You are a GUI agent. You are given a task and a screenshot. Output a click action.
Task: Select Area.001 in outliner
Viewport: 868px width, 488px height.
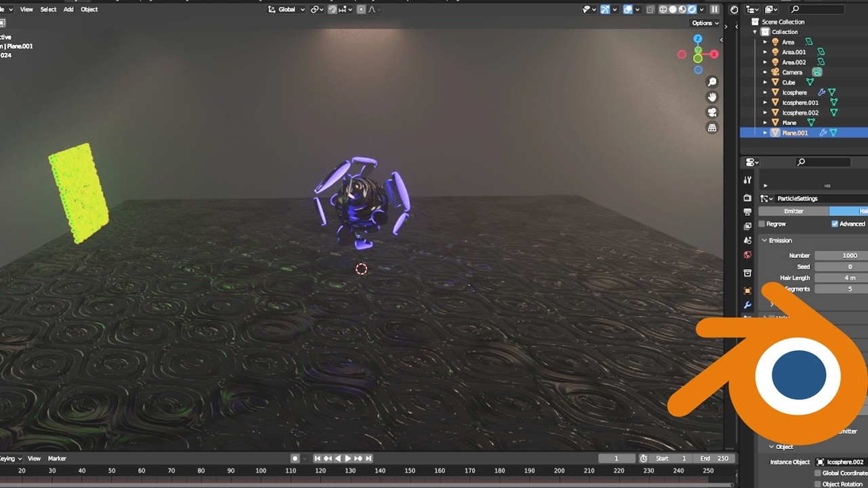click(794, 52)
